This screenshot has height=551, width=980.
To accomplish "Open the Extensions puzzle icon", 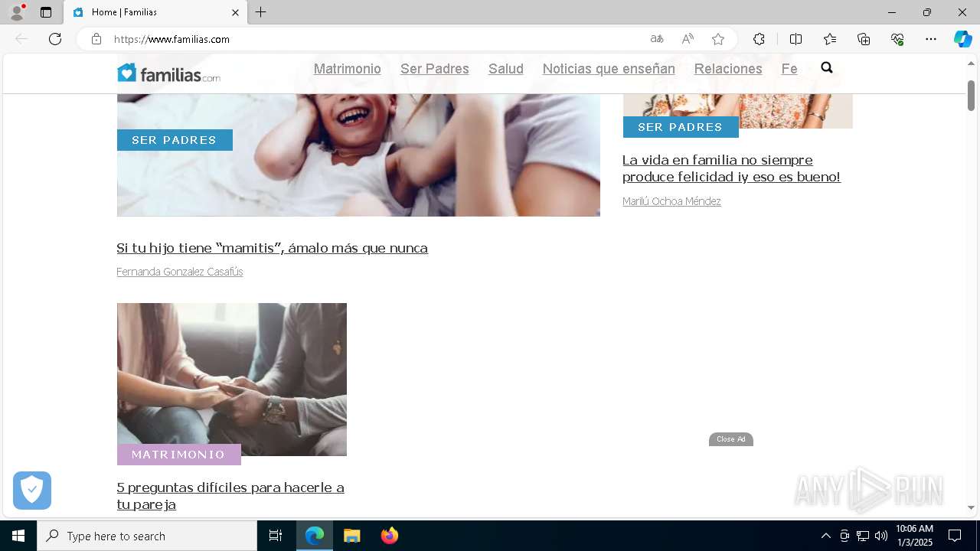I will click(759, 39).
